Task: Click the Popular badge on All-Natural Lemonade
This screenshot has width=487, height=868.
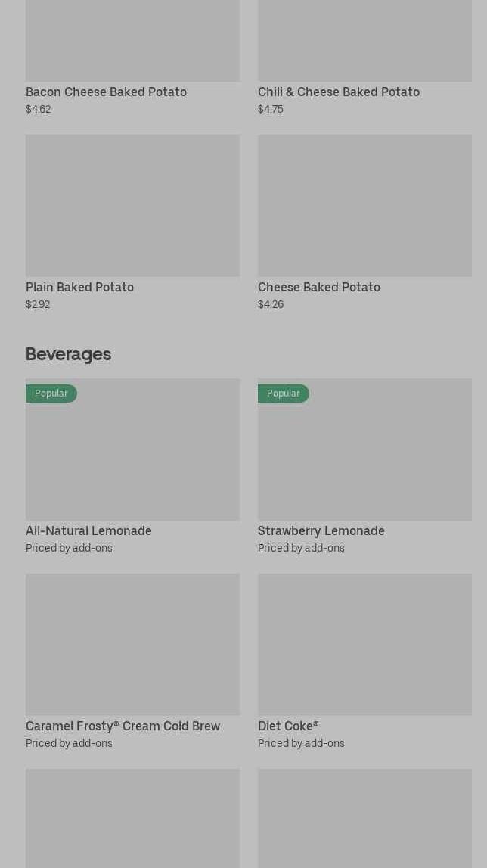Action: pyautogui.click(x=51, y=394)
